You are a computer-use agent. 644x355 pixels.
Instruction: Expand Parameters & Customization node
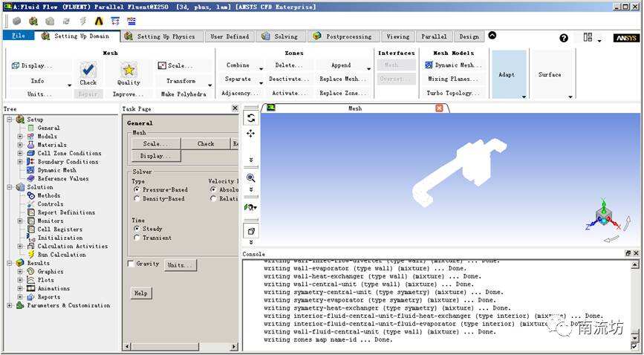(x=10, y=306)
